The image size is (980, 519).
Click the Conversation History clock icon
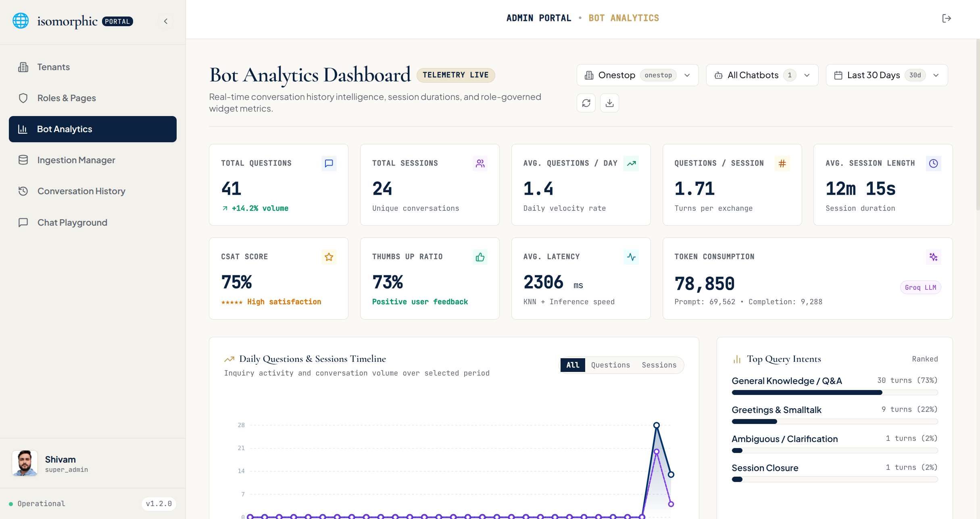click(23, 191)
